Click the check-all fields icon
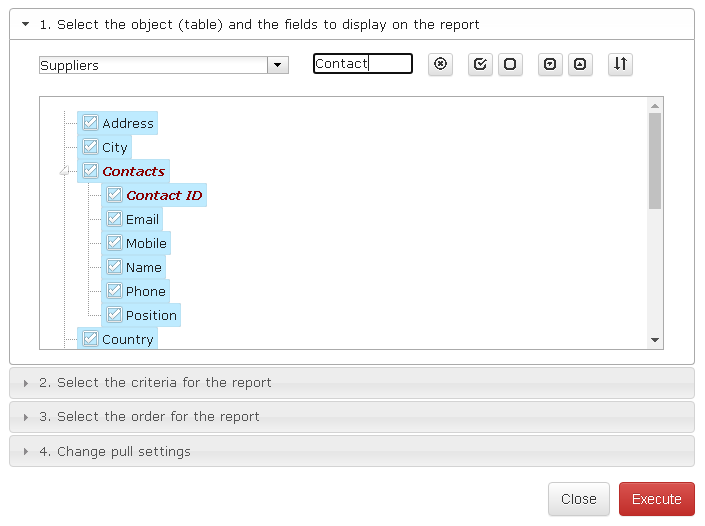The image size is (705, 526). pos(480,64)
